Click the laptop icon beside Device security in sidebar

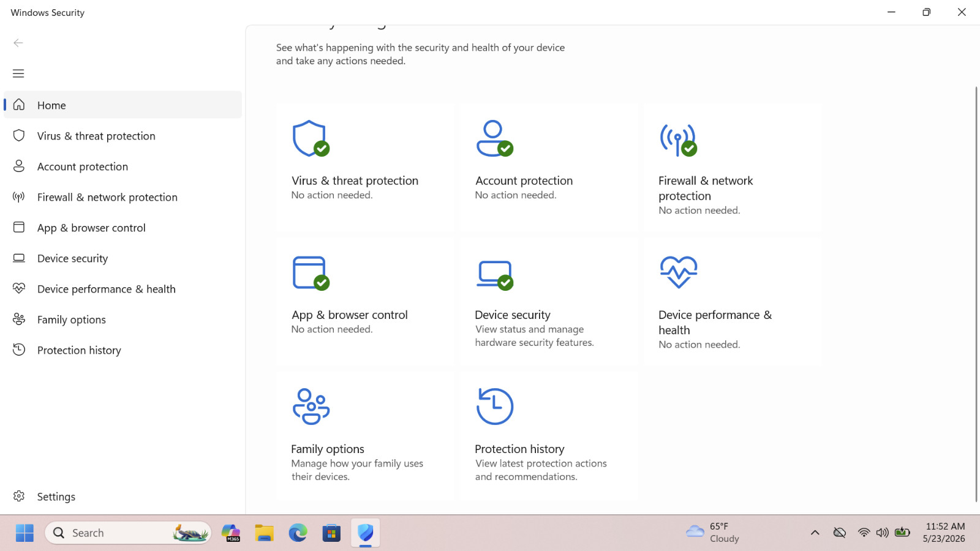[19, 258]
